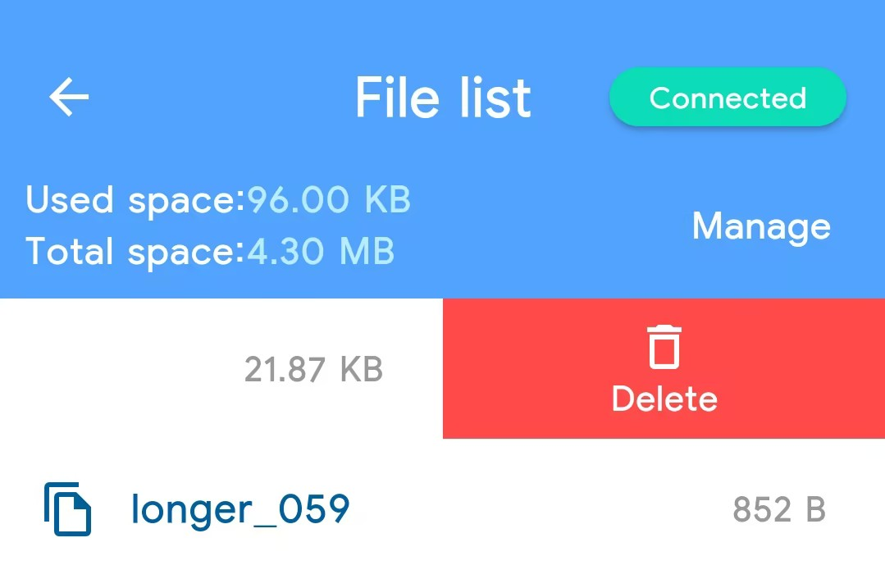
Task: Go back using the left arrow
Action: pos(69,98)
